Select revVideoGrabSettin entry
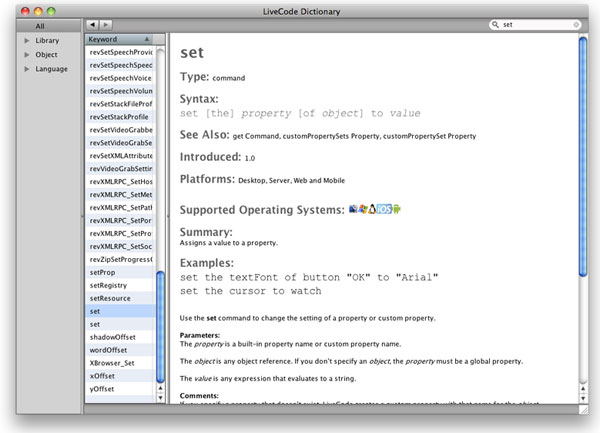Viewport: 600px width, 433px height. click(120, 169)
